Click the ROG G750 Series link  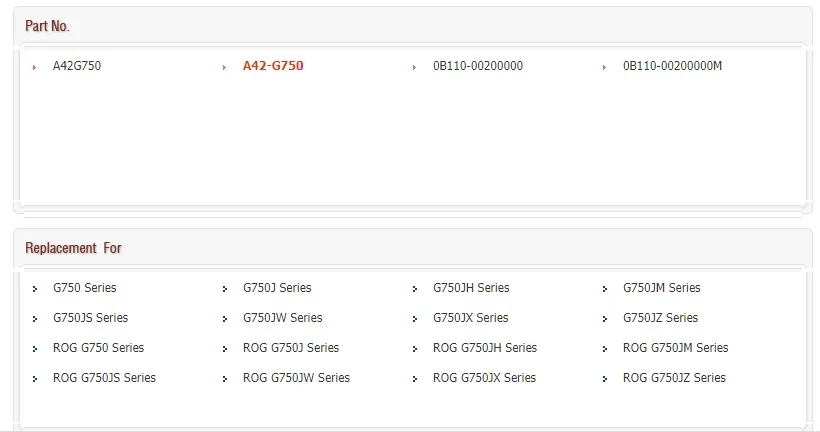(98, 348)
